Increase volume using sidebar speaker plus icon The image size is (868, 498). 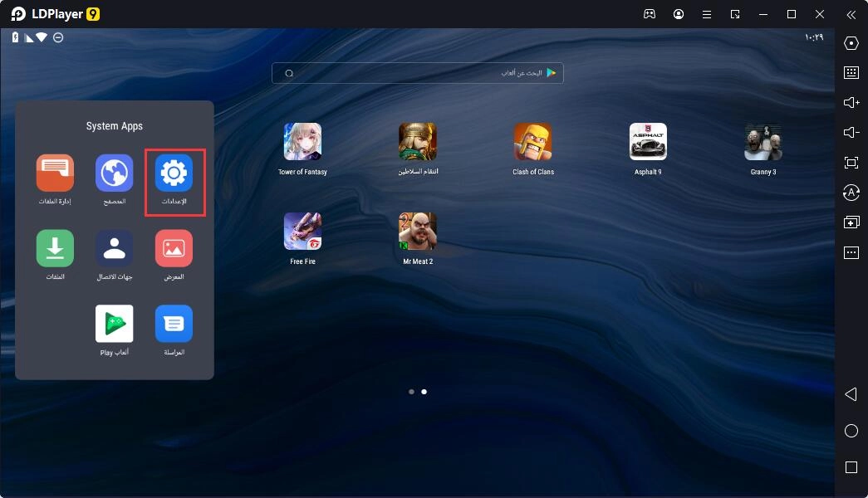851,102
